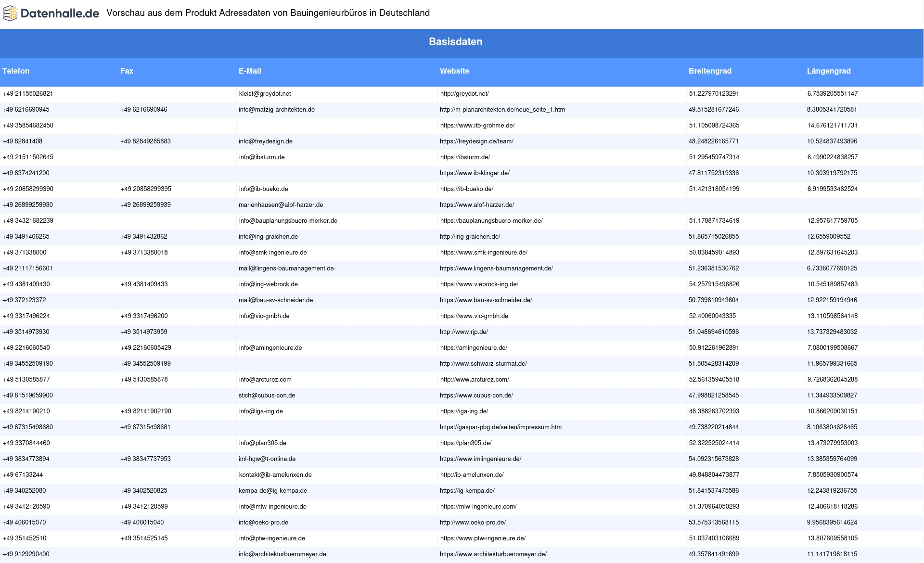Select fax number +49 82849285883
924x563 pixels.
coord(145,141)
